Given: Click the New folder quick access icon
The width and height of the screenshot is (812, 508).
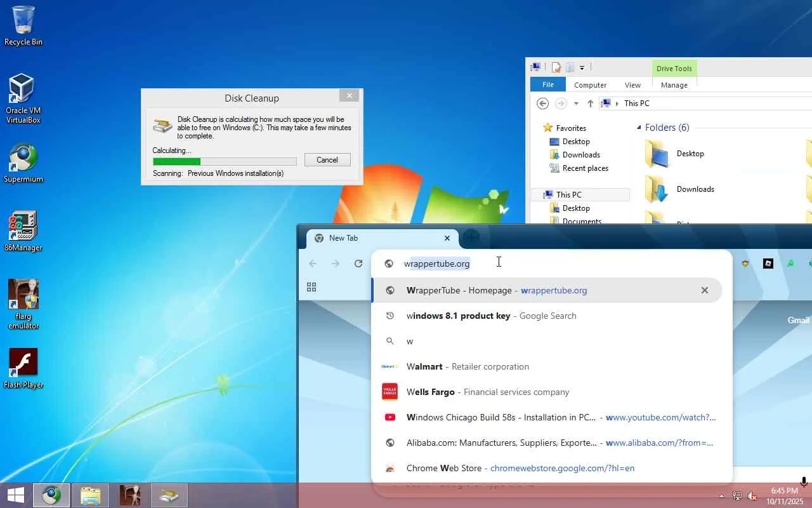Looking at the screenshot, I should click(x=570, y=67).
